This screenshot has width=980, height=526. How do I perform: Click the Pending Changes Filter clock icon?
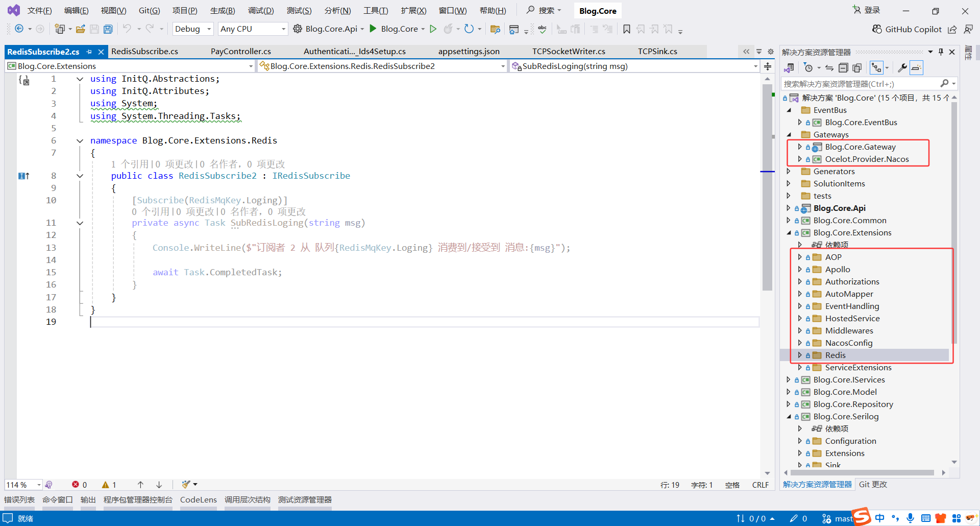[x=808, y=67]
